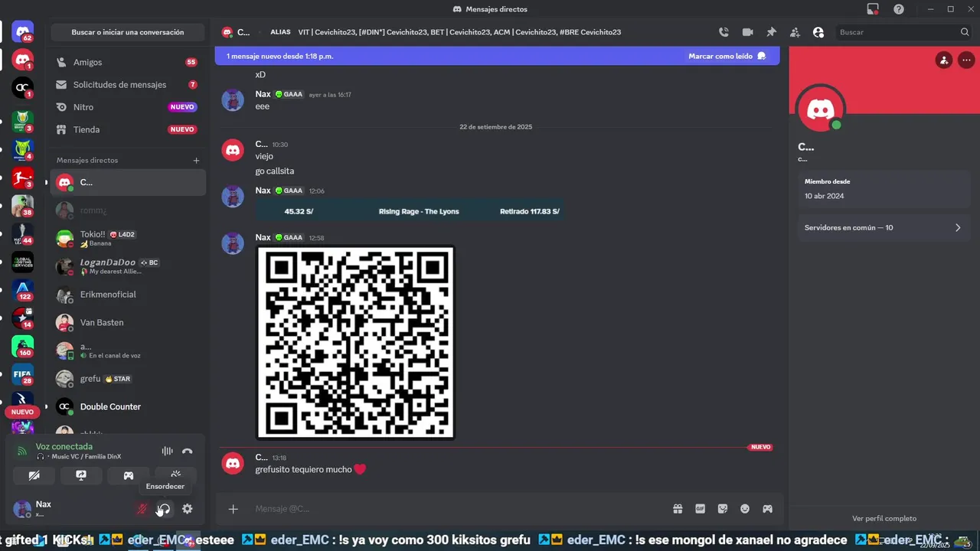
Task: Open conversation with Erikmenoficial
Action: (x=127, y=295)
